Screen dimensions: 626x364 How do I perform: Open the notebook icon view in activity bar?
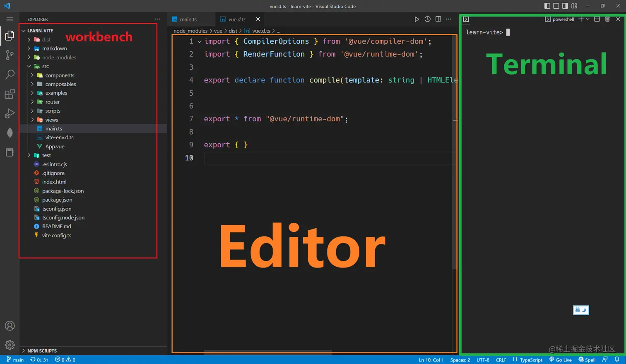click(x=10, y=152)
